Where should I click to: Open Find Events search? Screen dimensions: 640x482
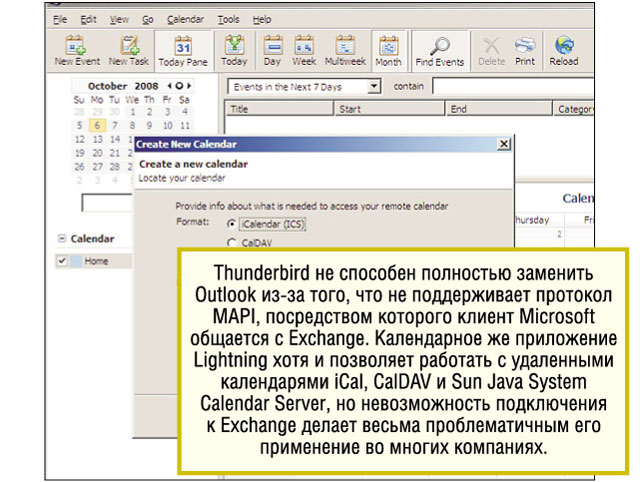click(440, 51)
